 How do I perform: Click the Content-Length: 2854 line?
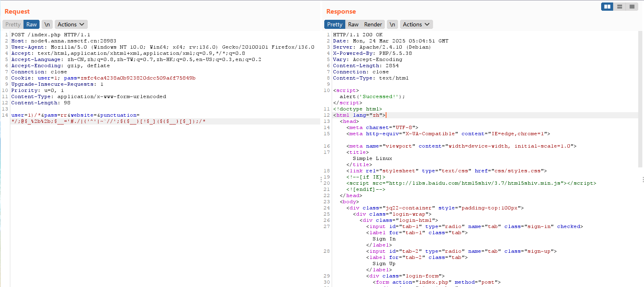click(366, 66)
